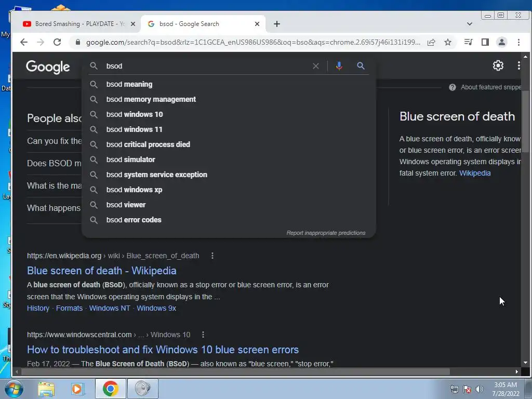Screen dimensions: 532x399
Task: Click the Chrome taskbar icon
Action: click(111, 389)
